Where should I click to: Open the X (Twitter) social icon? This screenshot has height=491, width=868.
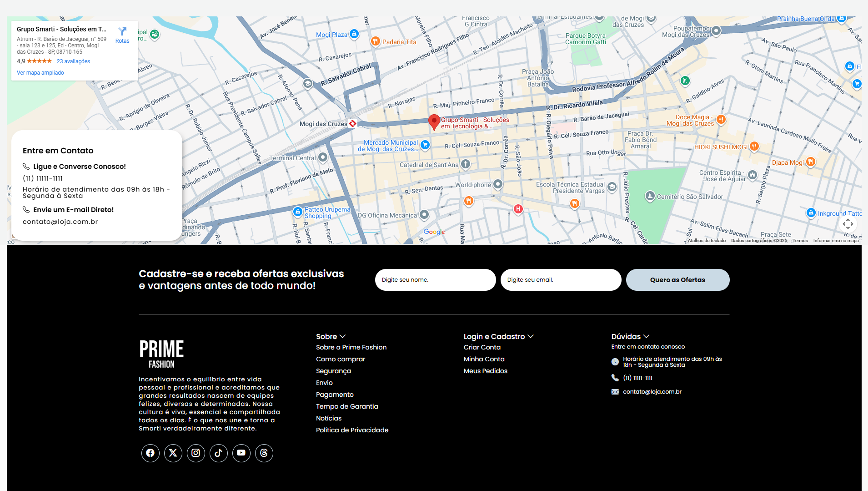click(173, 453)
